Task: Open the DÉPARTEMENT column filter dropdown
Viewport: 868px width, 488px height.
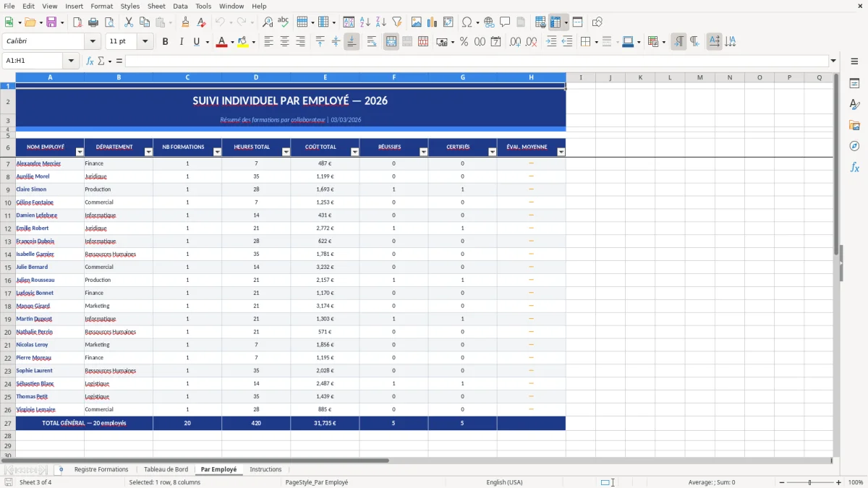Action: [148, 152]
